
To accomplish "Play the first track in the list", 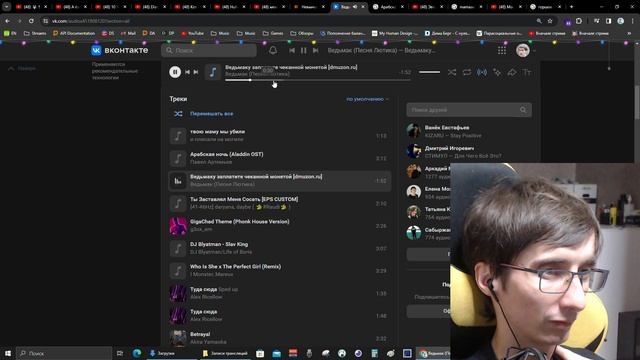I will coord(280,136).
